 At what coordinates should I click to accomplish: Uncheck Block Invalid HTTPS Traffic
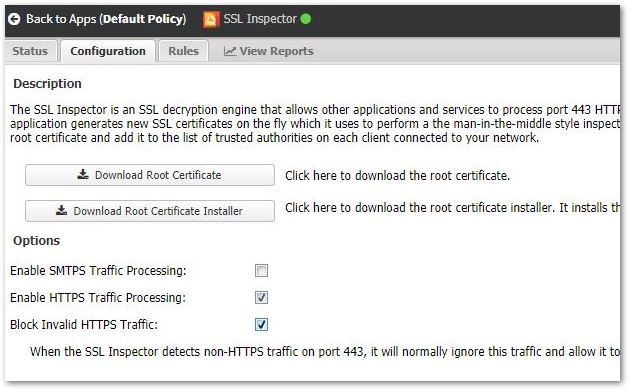tap(261, 324)
